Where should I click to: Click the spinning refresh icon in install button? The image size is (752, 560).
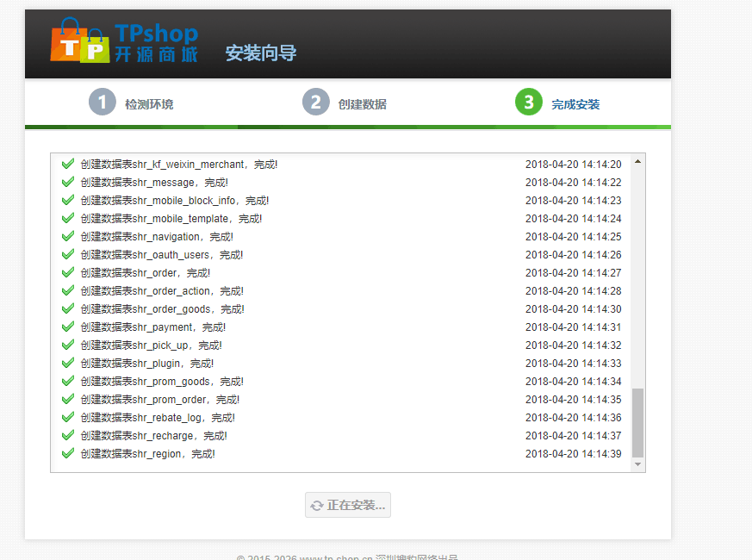[317, 506]
